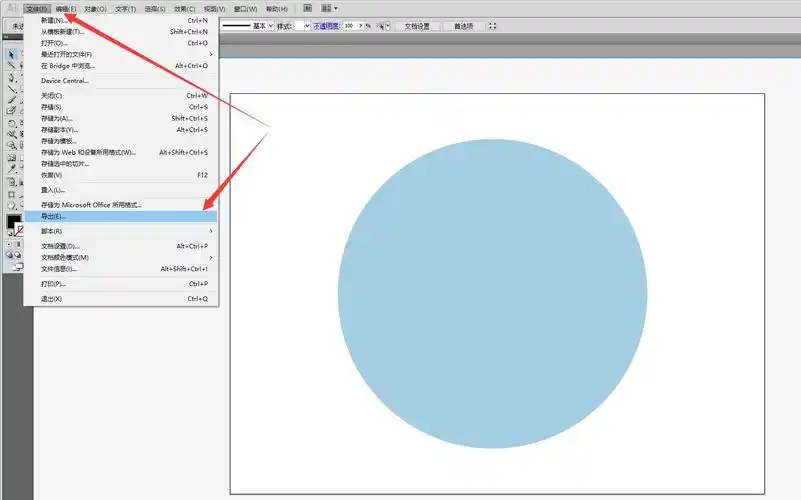Click the screen mode icon in toolbox
801x500 pixels.
17,266
